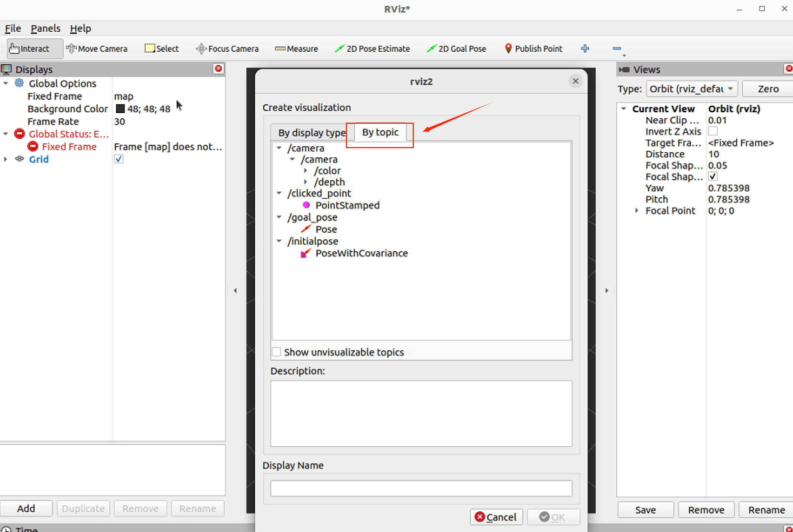Click the Cancel button in dialog
Image resolution: width=793 pixels, height=532 pixels.
[x=496, y=517]
